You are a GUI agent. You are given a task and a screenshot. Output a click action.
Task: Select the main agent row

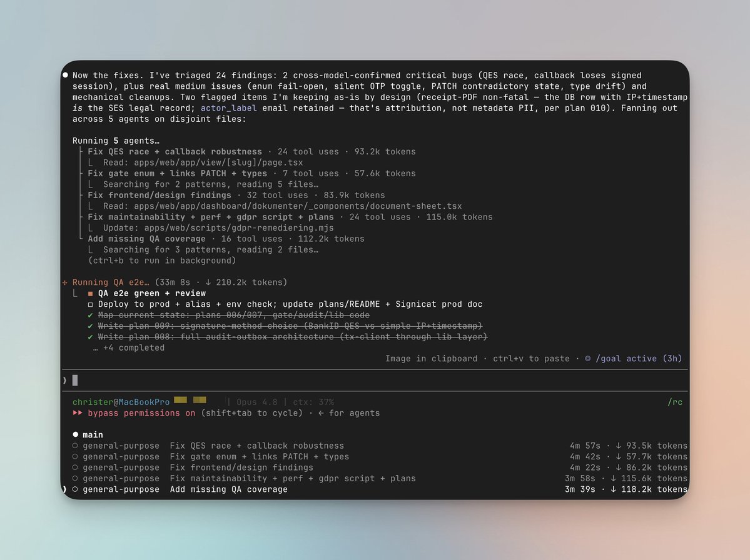click(88, 435)
